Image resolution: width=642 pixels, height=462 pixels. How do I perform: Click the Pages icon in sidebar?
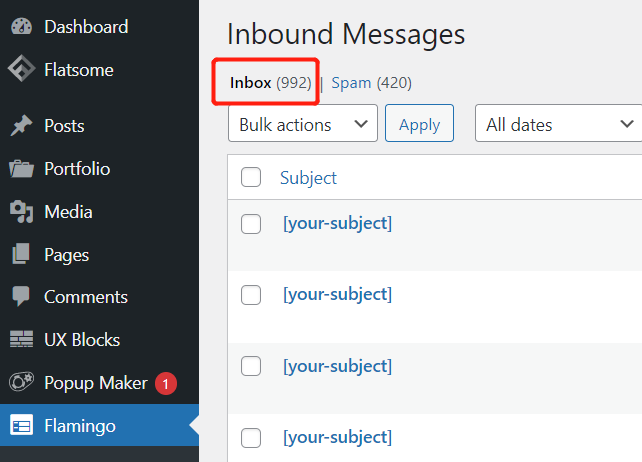click(x=21, y=255)
